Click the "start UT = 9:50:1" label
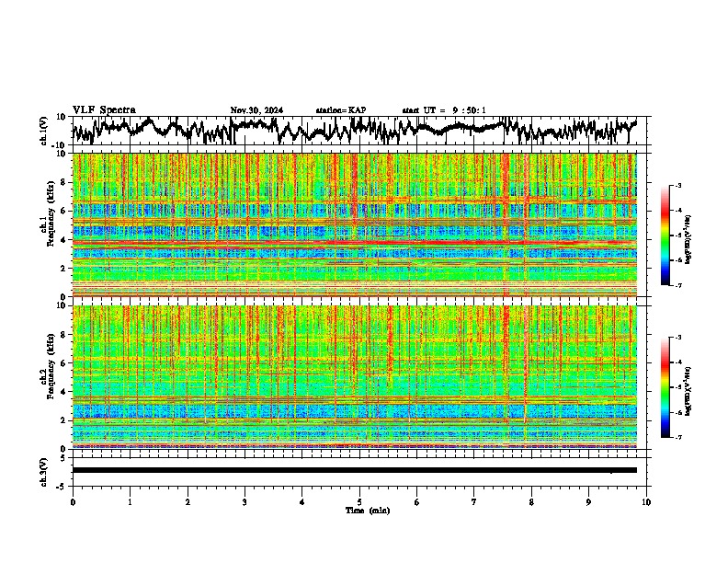Screen dimensions: 728x563 [x=444, y=110]
